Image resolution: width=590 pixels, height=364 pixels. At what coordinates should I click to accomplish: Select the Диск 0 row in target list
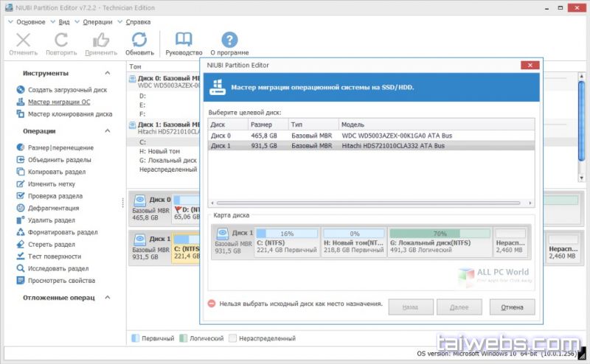tap(371, 136)
